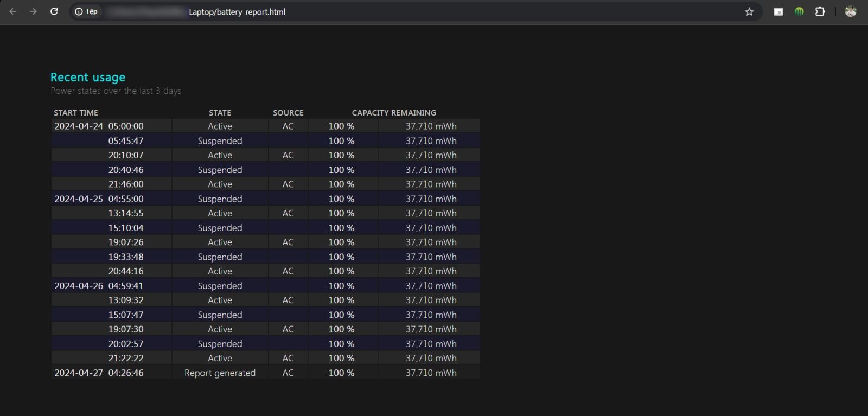Image resolution: width=868 pixels, height=416 pixels.
Task: Click the time 13:09:32
Action: (x=126, y=300)
